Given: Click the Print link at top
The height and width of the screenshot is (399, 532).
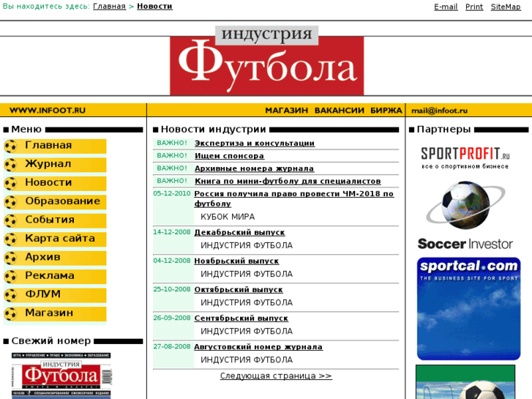Looking at the screenshot, I should [x=474, y=7].
